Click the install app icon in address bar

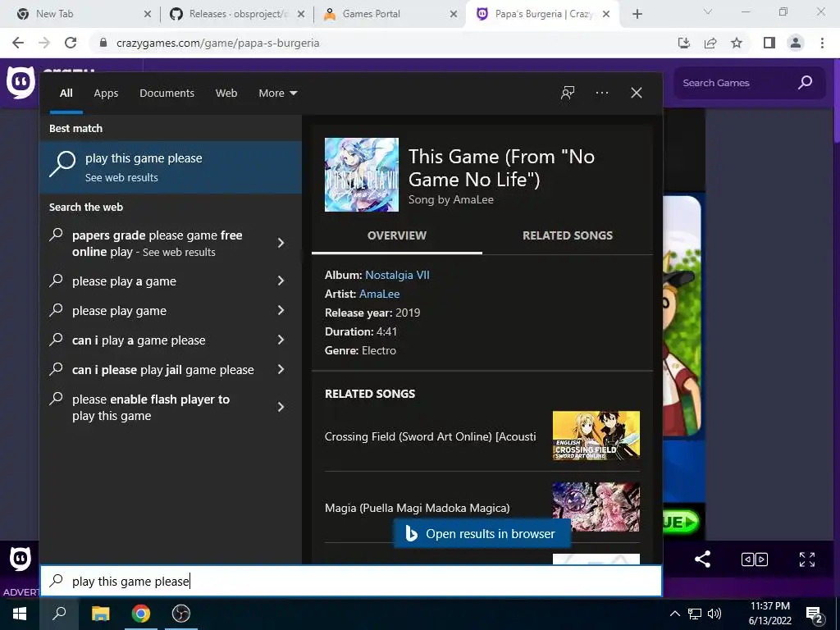[x=684, y=43]
